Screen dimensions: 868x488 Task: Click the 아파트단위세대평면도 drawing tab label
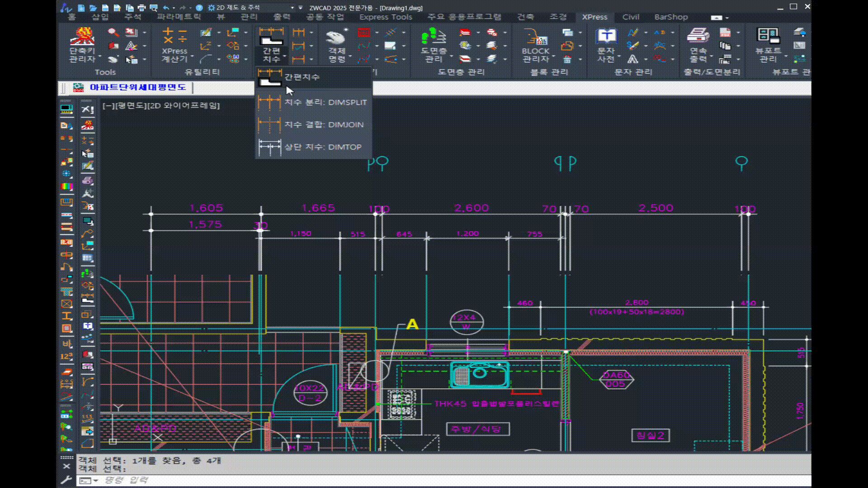coord(137,87)
